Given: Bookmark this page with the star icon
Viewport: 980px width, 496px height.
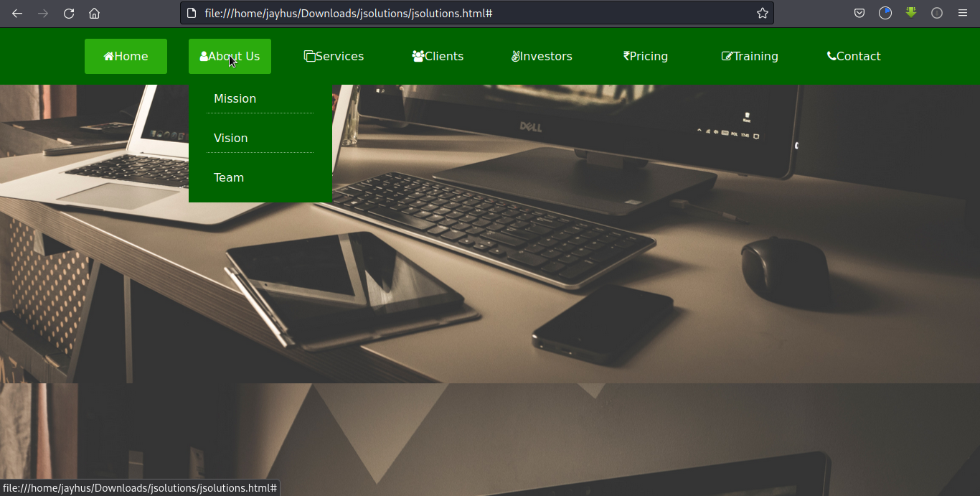Looking at the screenshot, I should pos(762,14).
